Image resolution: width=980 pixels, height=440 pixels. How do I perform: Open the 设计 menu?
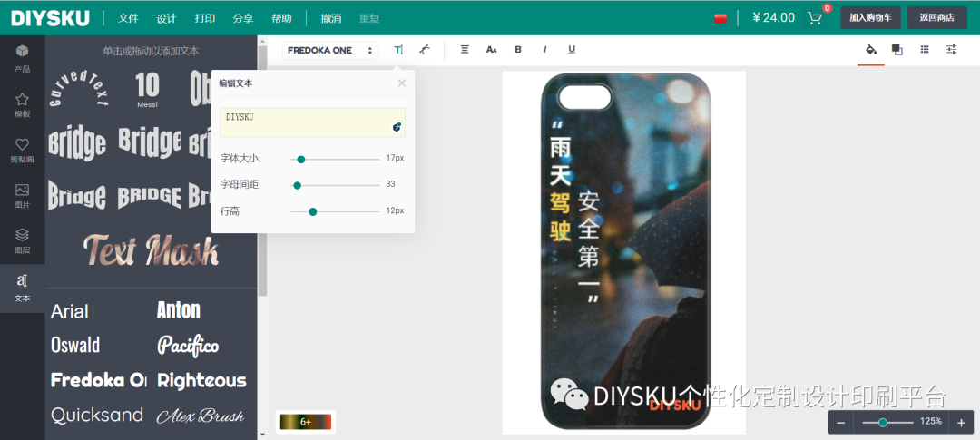point(166,18)
